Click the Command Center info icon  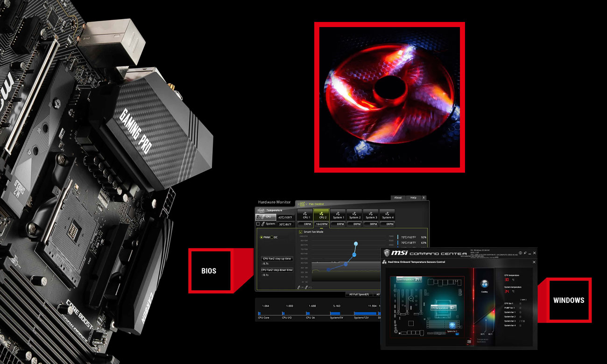pyautogui.click(x=520, y=253)
